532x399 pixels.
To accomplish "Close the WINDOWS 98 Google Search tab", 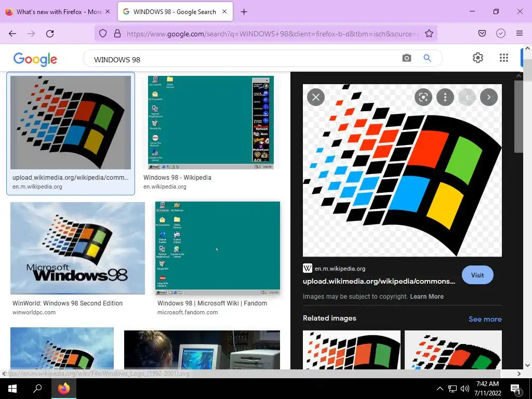I will [x=224, y=11].
